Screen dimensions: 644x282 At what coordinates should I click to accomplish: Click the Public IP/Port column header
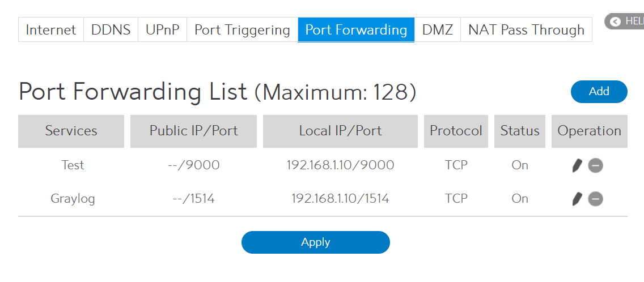[193, 131]
